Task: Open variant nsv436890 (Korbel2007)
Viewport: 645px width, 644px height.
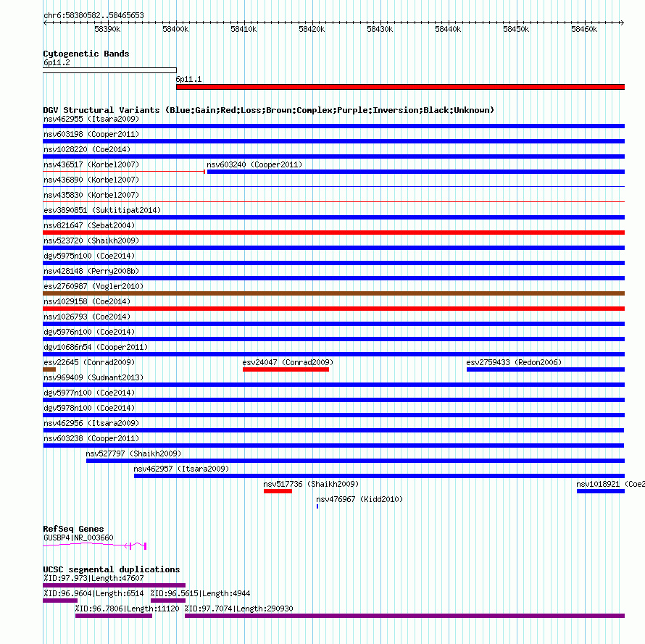Action: (91, 180)
